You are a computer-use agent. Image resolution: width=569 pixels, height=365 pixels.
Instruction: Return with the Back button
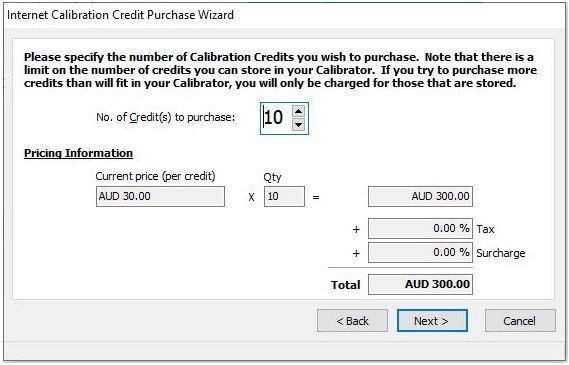[352, 321]
